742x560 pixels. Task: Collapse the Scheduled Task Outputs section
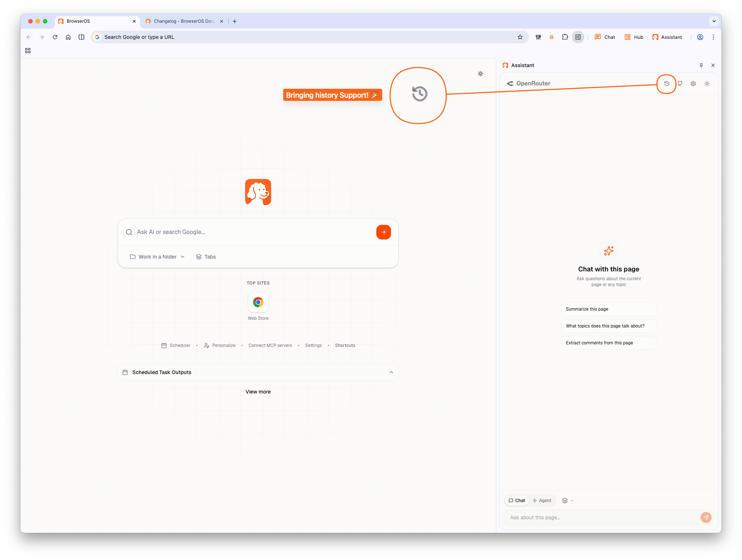point(391,372)
